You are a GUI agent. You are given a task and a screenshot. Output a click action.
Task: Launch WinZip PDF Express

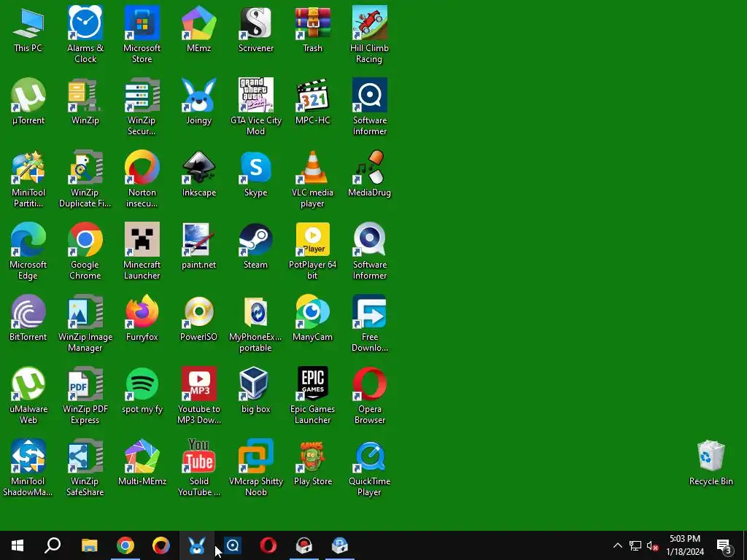coord(85,395)
